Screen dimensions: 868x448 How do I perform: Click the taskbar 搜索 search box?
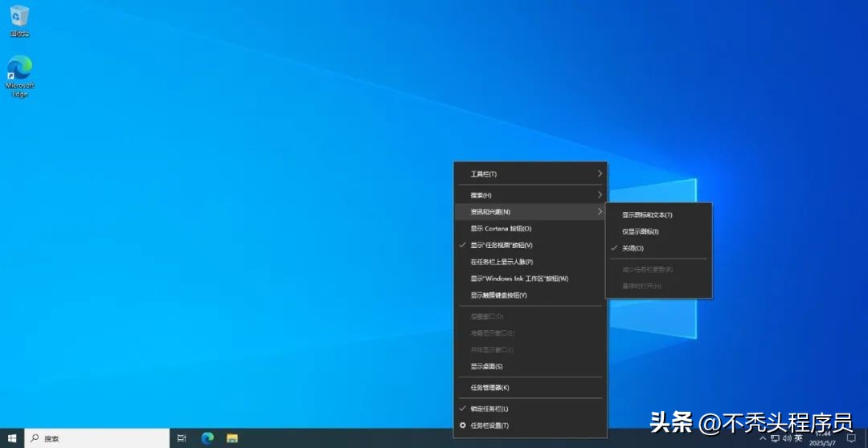click(96, 438)
